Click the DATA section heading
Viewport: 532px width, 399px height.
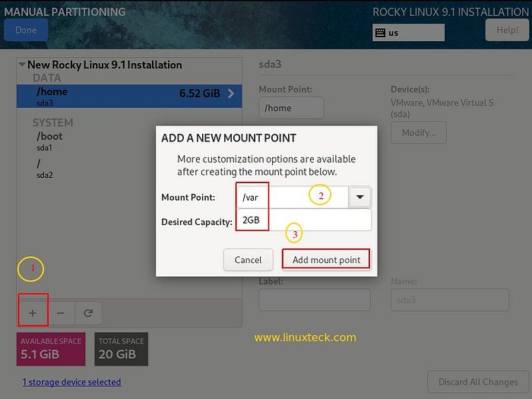(x=47, y=78)
